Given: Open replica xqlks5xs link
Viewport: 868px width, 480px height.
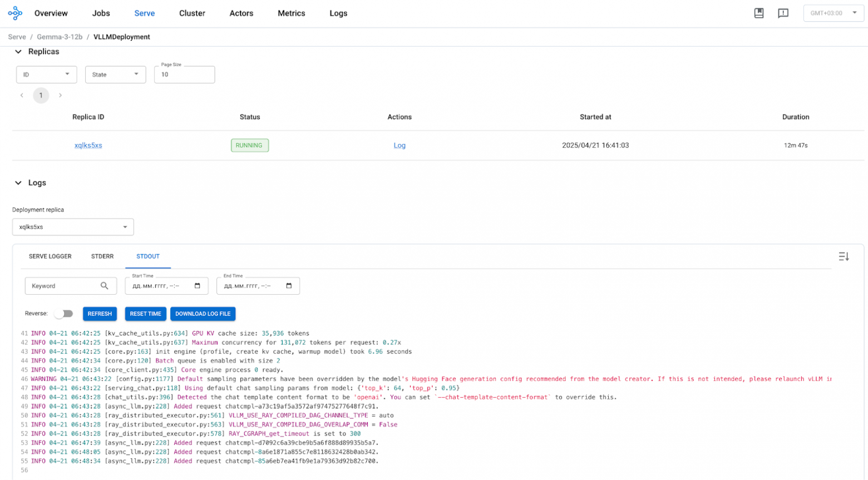Looking at the screenshot, I should tap(88, 146).
